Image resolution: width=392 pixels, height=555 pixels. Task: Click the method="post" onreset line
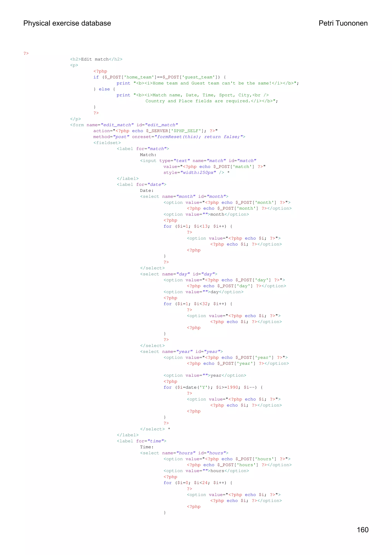point(169,137)
